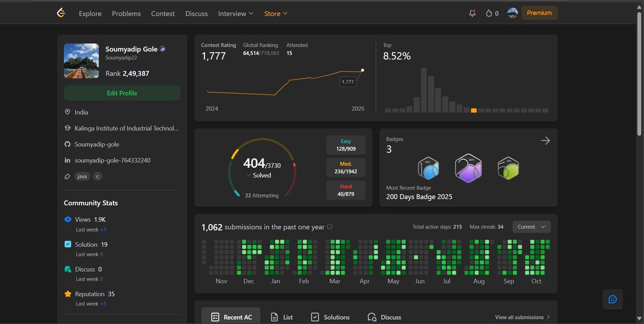Open the Current year dropdown
Viewport: 644px width, 324px height.
click(x=531, y=227)
